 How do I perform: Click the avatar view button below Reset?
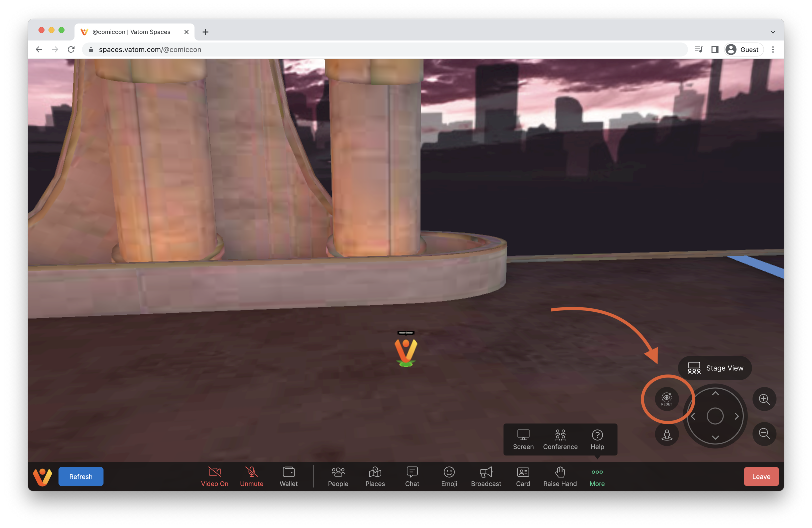(x=667, y=434)
